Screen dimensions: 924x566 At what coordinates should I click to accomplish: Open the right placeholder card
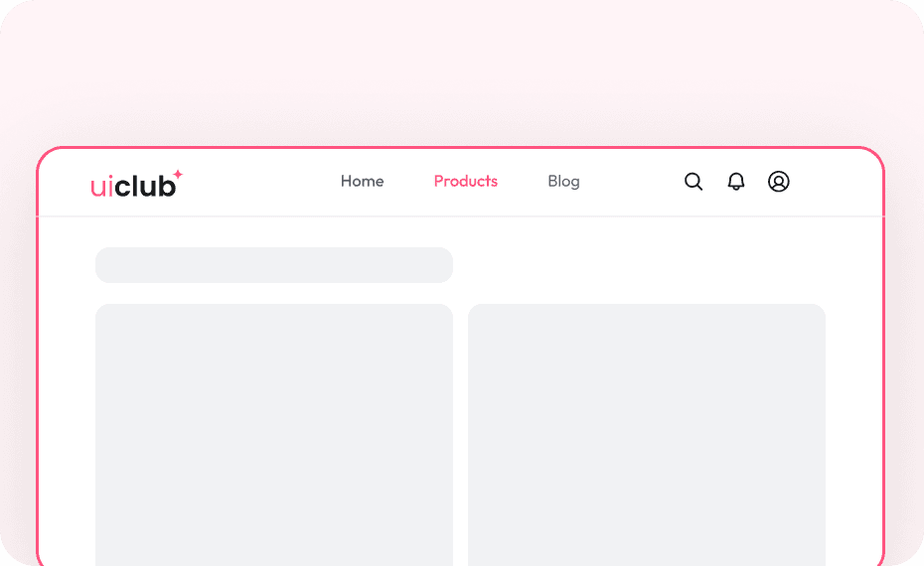(x=647, y=435)
